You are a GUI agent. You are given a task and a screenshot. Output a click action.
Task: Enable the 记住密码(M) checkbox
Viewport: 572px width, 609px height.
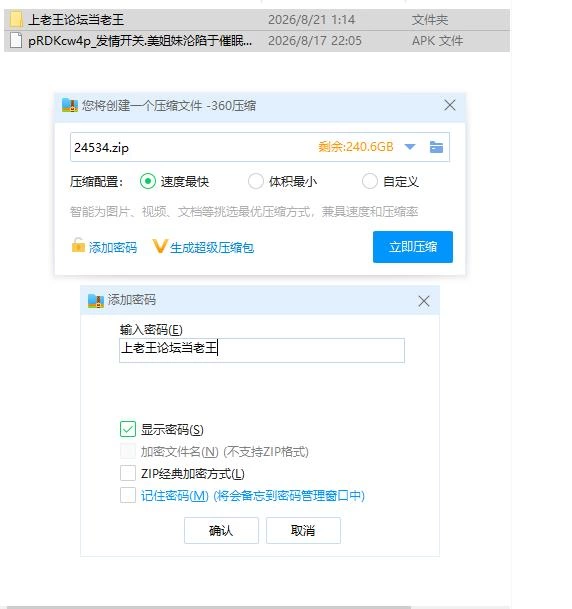[128, 495]
